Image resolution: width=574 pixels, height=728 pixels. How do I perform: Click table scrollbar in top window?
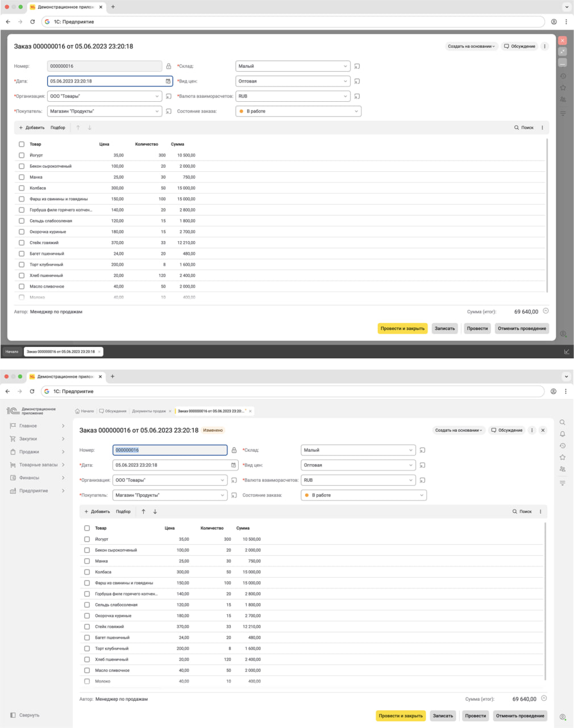click(547, 215)
